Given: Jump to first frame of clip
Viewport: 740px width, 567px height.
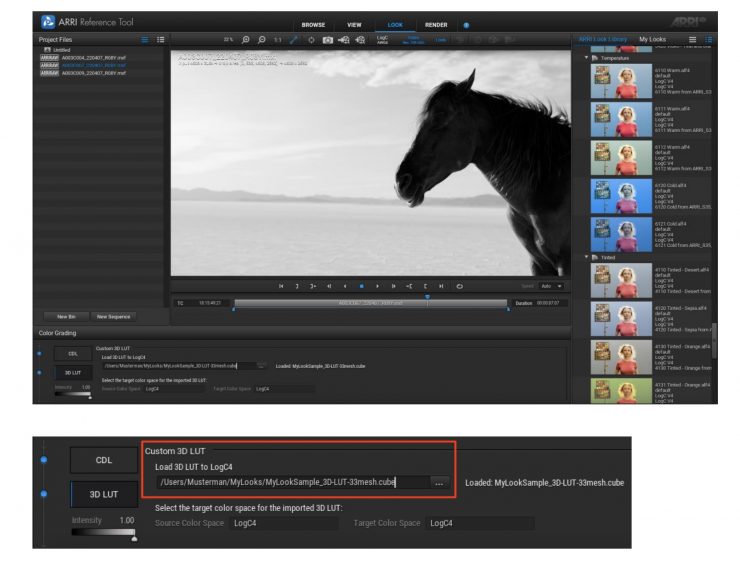Looking at the screenshot, I should [281, 286].
